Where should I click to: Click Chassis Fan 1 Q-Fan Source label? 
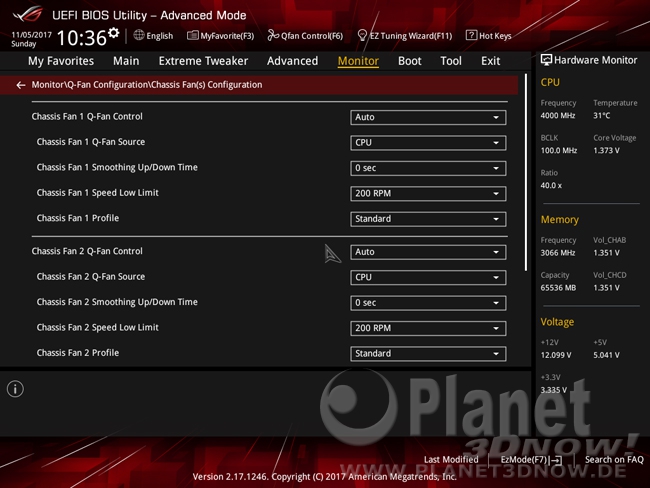[91, 142]
